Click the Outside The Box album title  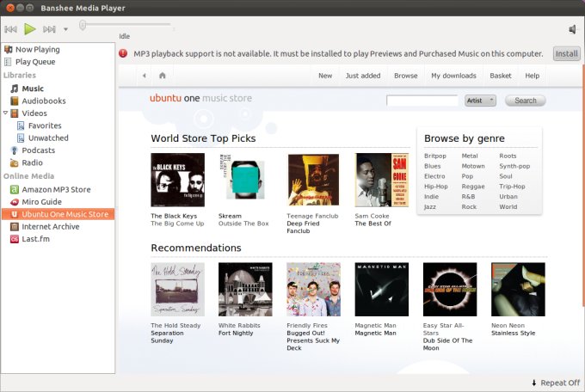pos(243,224)
